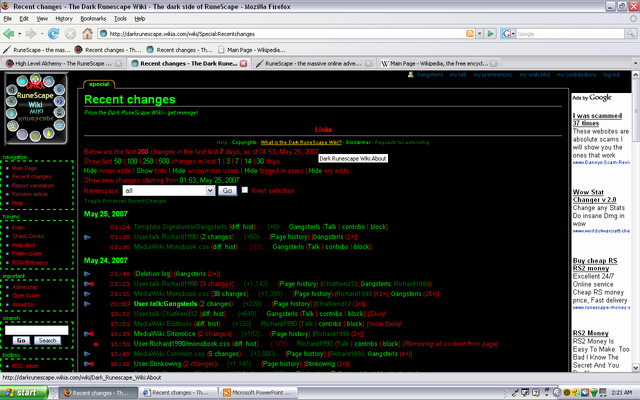Expand the User:Stinkowing 2 changes arrow
The height and width of the screenshot is (400, 640).
87,364
